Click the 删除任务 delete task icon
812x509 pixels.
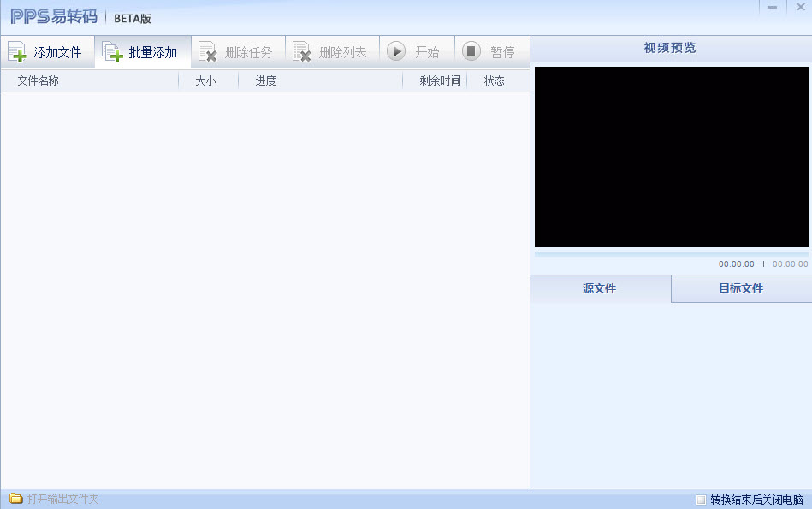click(x=206, y=50)
